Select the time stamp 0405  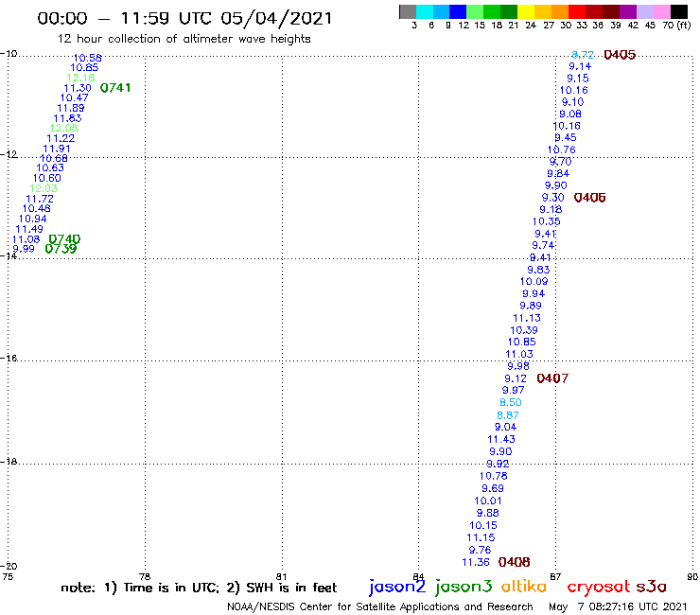[620, 55]
